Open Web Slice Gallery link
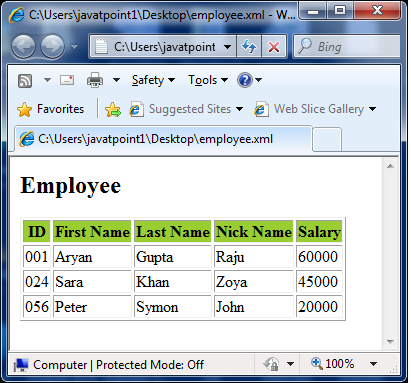411x383 pixels. [309, 109]
